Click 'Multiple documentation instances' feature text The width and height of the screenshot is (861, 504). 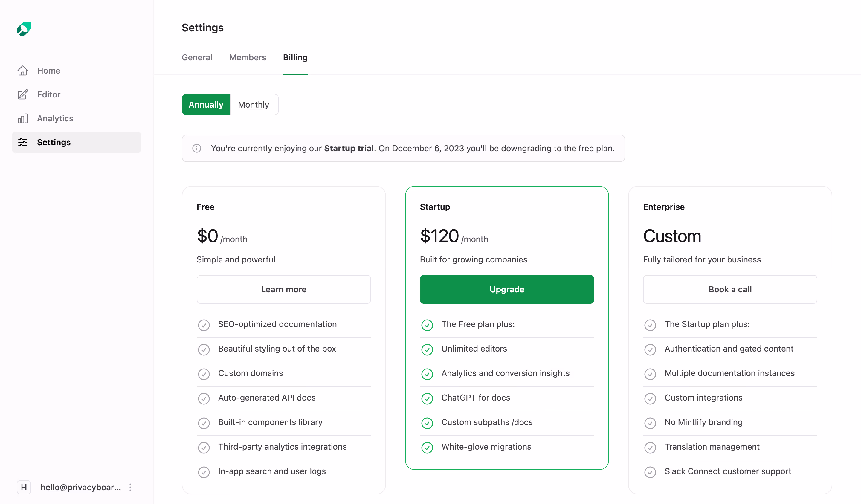[x=729, y=373]
